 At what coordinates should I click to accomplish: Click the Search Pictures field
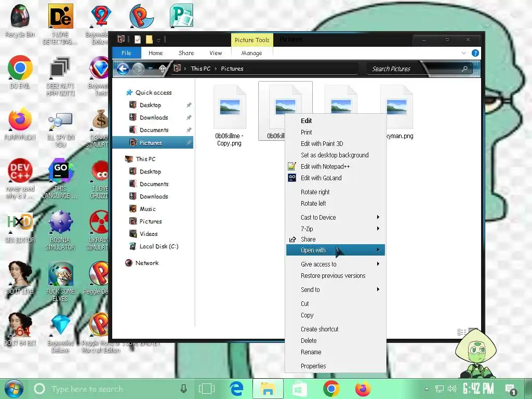click(421, 69)
